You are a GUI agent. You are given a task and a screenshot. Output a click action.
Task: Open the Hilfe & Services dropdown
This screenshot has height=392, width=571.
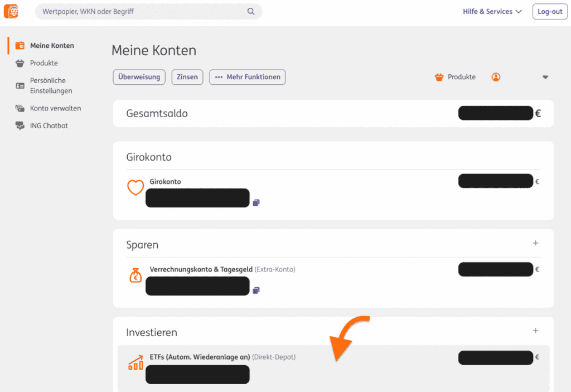[x=492, y=11]
